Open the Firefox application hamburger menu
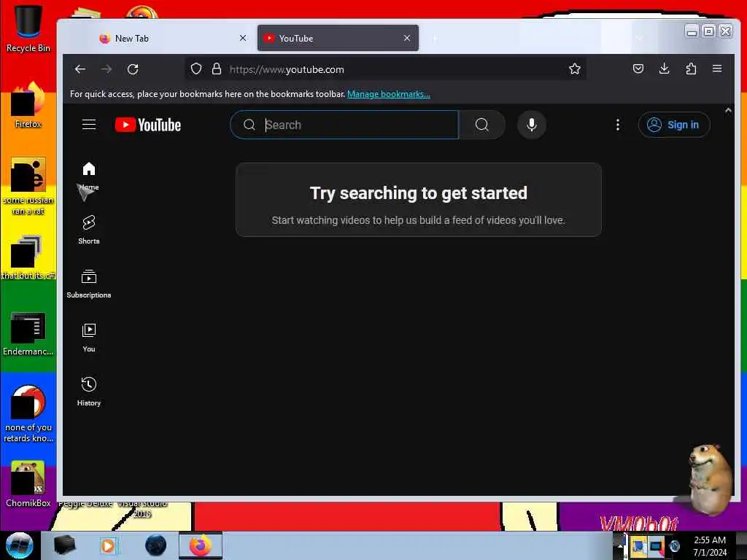 click(717, 69)
